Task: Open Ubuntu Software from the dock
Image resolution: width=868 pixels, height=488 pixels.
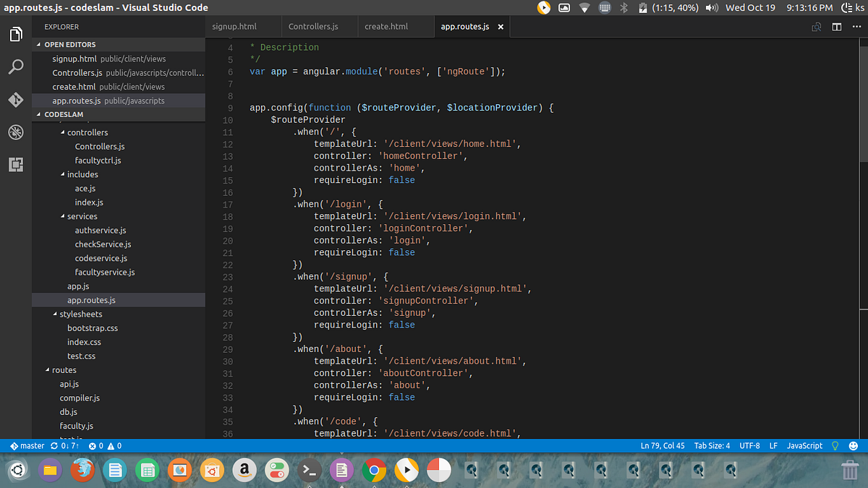Action: click(212, 471)
